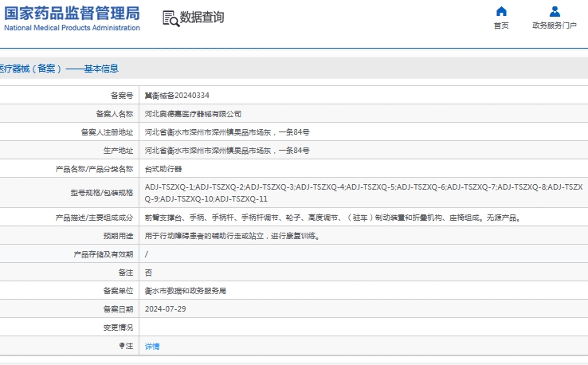588x365 pixels.
Task: Click the date 2024-07-29
Action: point(166,309)
